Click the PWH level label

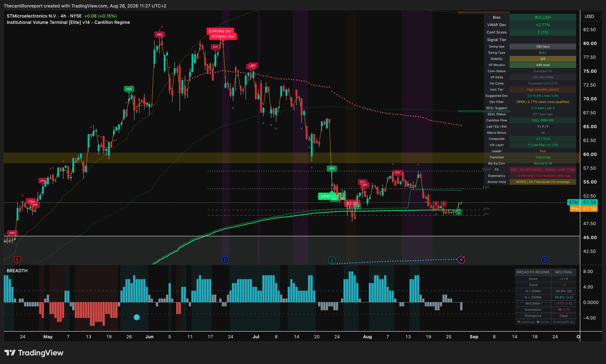(486, 170)
